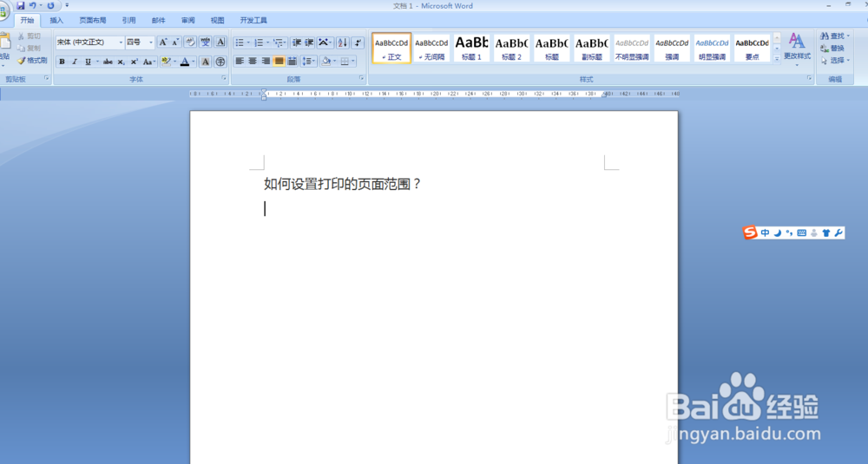This screenshot has width=868, height=464.
Task: Open the 开发工具 tab
Action: tap(253, 21)
